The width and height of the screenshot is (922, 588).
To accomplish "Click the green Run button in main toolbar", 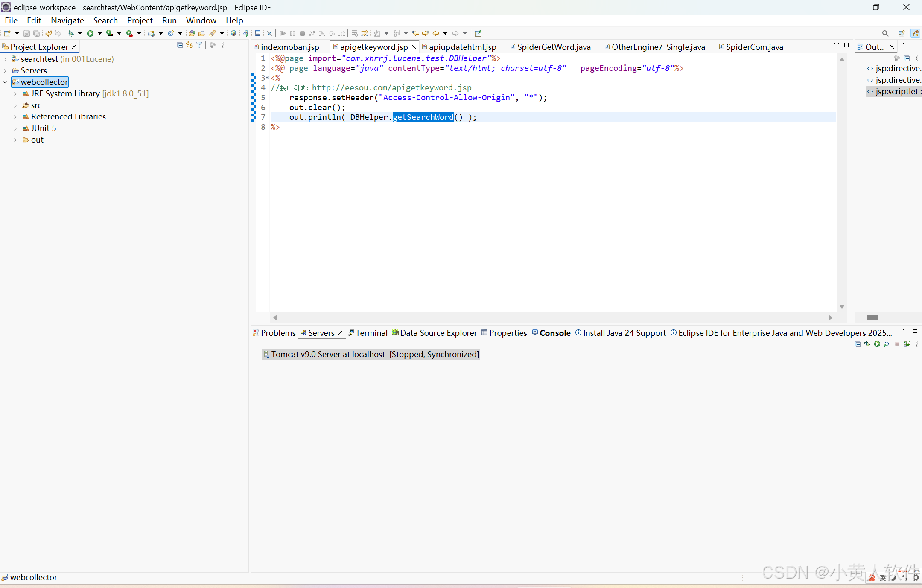I will (x=90, y=33).
